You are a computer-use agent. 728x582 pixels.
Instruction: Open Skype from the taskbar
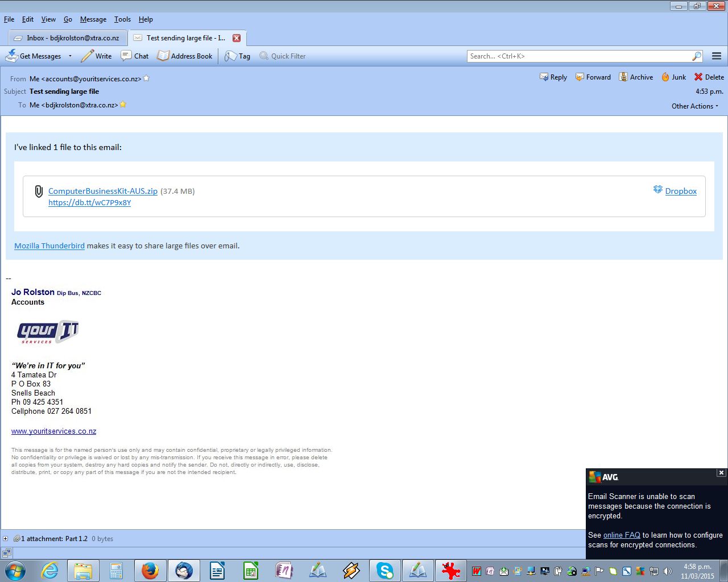click(385, 571)
